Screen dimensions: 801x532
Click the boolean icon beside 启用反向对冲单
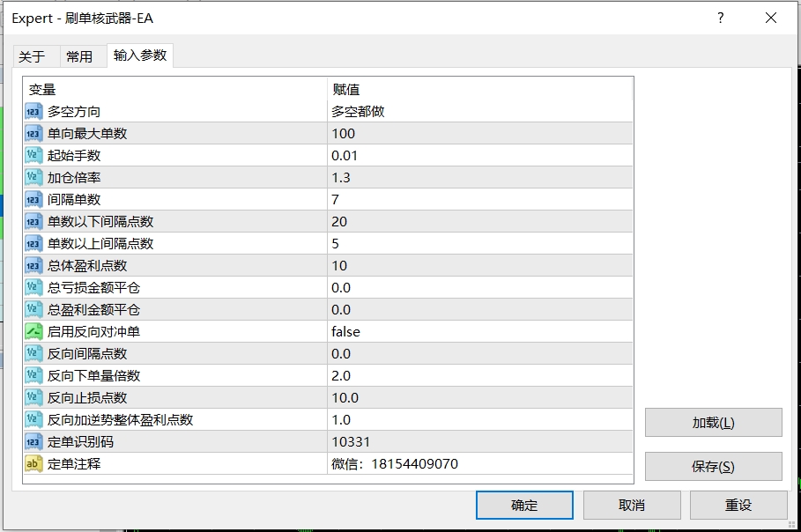click(x=33, y=332)
